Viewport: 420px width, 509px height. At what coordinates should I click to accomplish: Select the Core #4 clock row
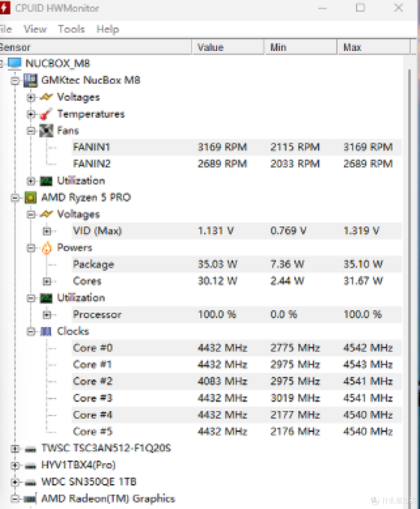click(x=237, y=415)
